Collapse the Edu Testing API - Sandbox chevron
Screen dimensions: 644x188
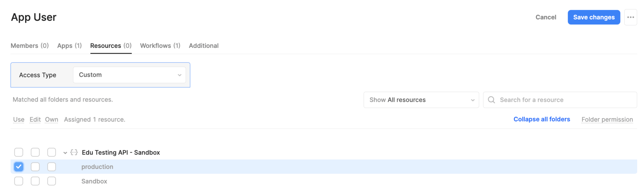click(x=65, y=153)
